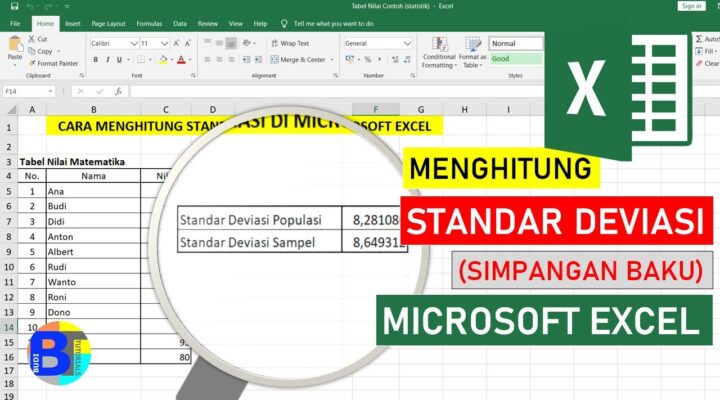Click the Cut scissors icon
The width and height of the screenshot is (720, 400).
pyautogui.click(x=32, y=38)
